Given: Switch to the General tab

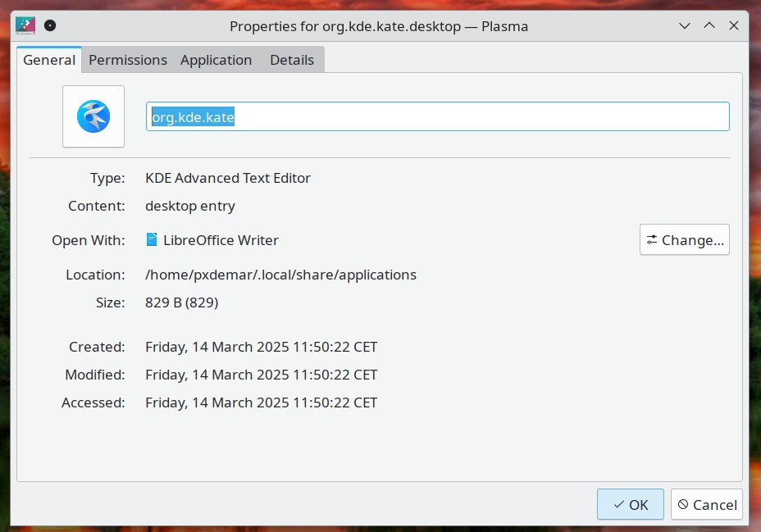Looking at the screenshot, I should (x=49, y=60).
